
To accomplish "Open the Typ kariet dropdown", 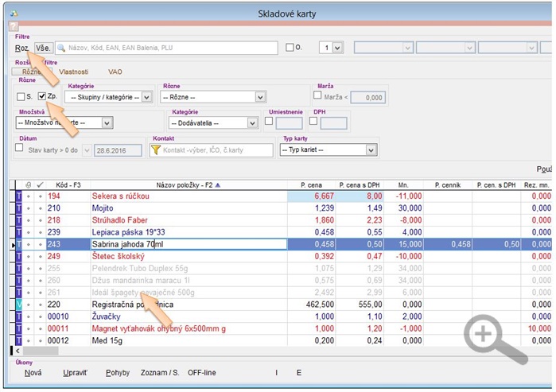I will coord(371,149).
